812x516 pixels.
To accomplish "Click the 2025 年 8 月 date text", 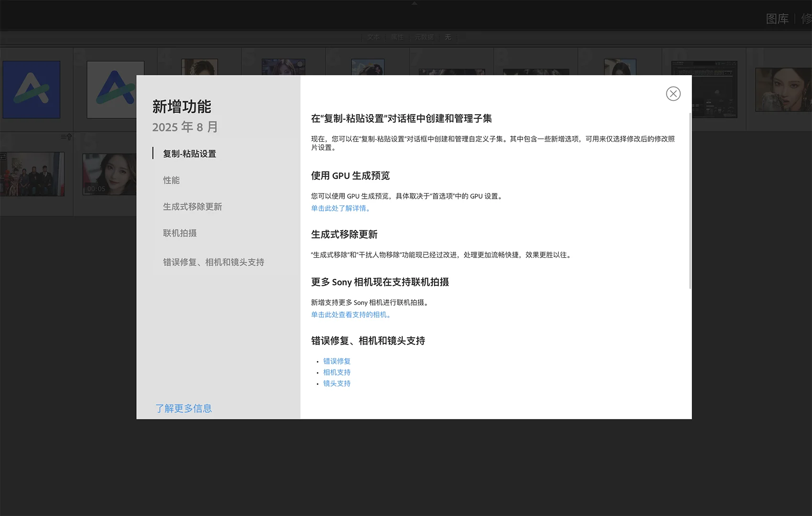I will click(185, 127).
